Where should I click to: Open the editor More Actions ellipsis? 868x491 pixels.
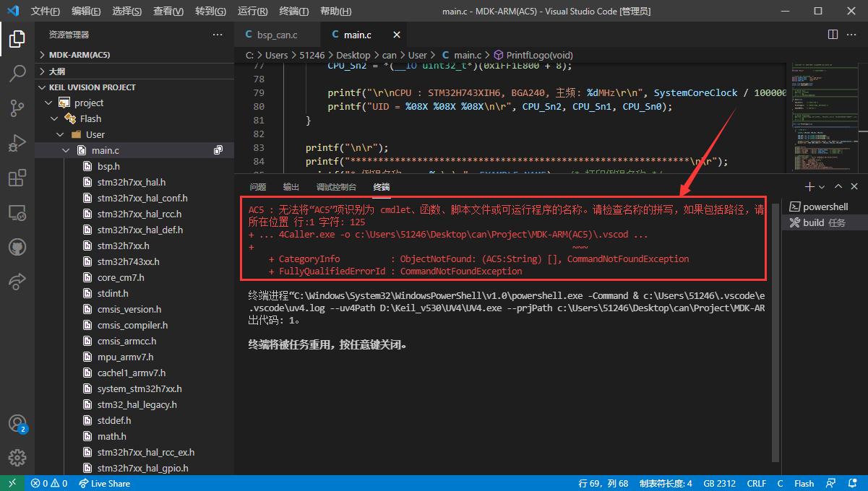(852, 34)
